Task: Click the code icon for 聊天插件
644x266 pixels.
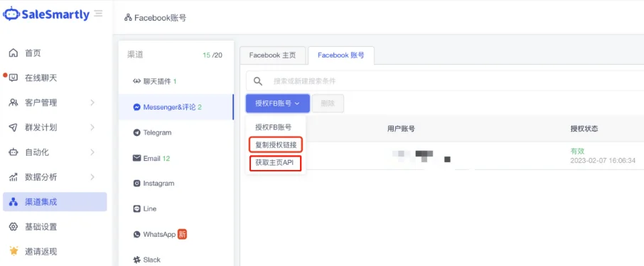Action: point(136,81)
